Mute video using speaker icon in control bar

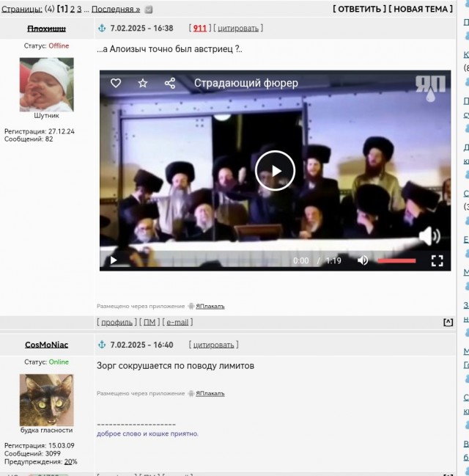[363, 260]
